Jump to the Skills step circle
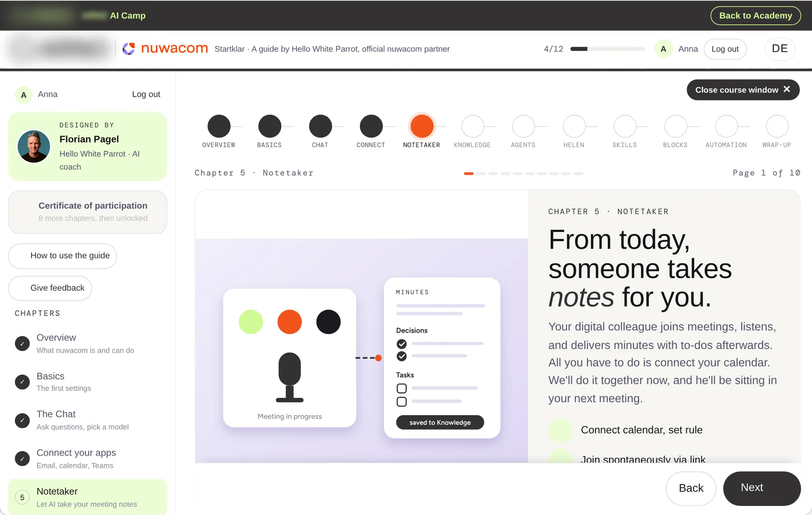 click(625, 126)
